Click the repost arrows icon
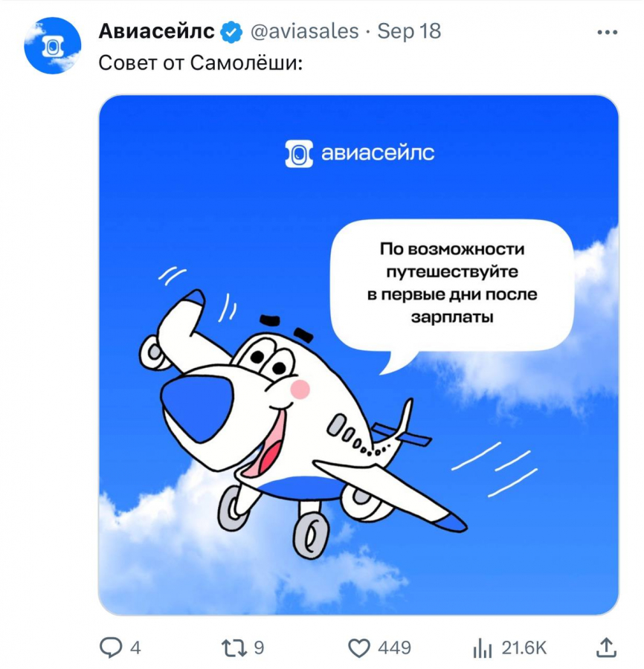 (x=234, y=647)
